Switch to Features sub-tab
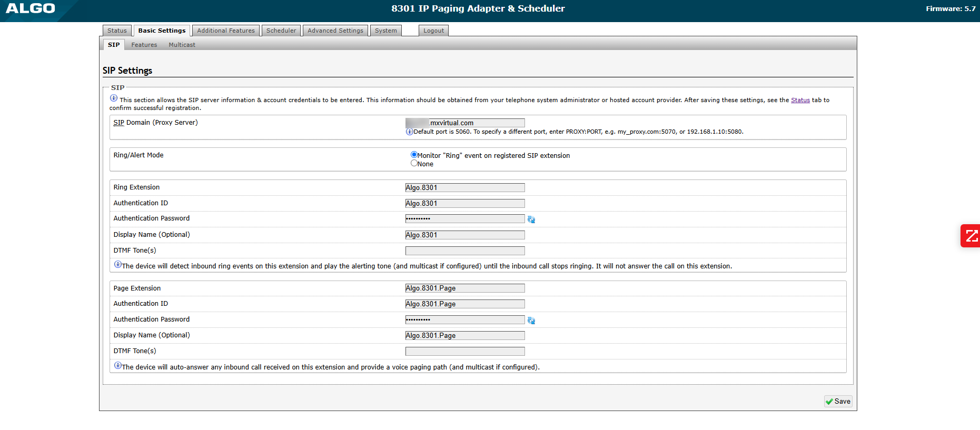Viewport: 980px width, 430px height. pyautogui.click(x=144, y=45)
